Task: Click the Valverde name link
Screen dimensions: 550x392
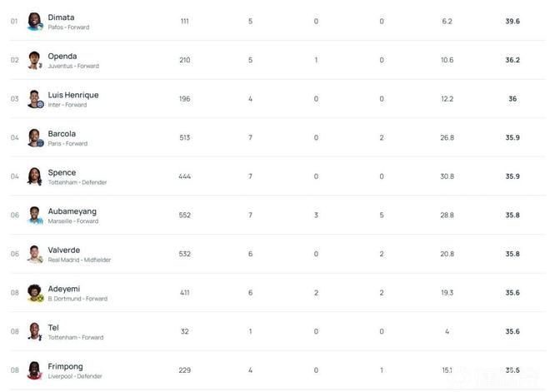Action: click(x=64, y=250)
